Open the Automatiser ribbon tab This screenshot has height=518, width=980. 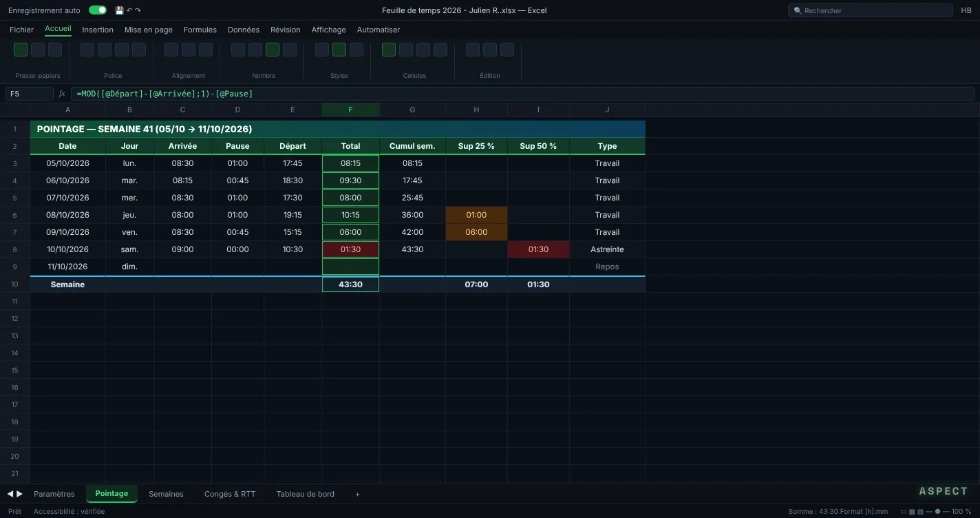(379, 30)
